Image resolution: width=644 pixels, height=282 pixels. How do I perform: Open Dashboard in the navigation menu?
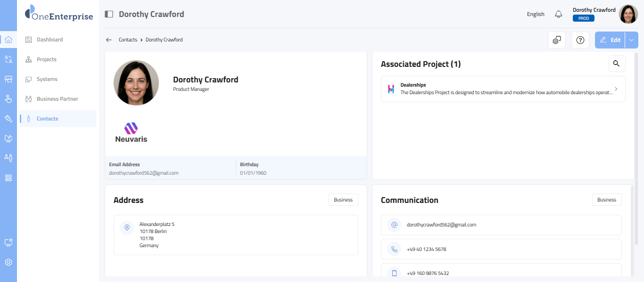point(50,40)
